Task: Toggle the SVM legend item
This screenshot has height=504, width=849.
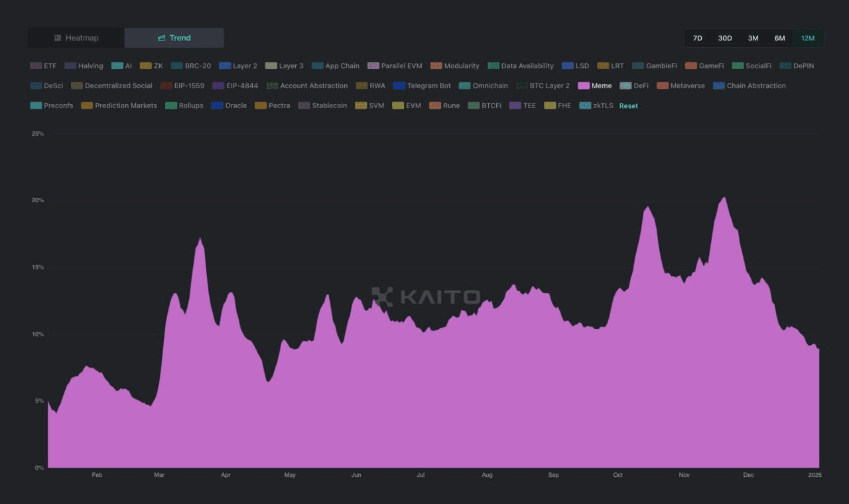Action: [369, 105]
